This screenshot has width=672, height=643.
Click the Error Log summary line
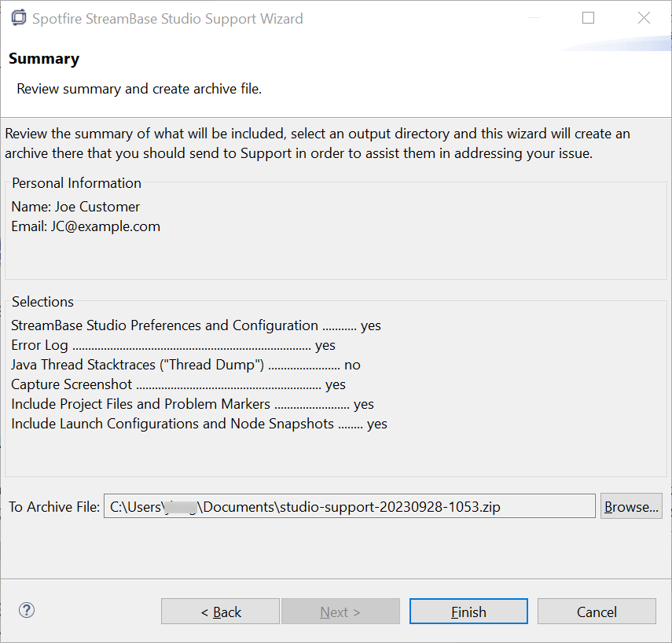click(173, 345)
